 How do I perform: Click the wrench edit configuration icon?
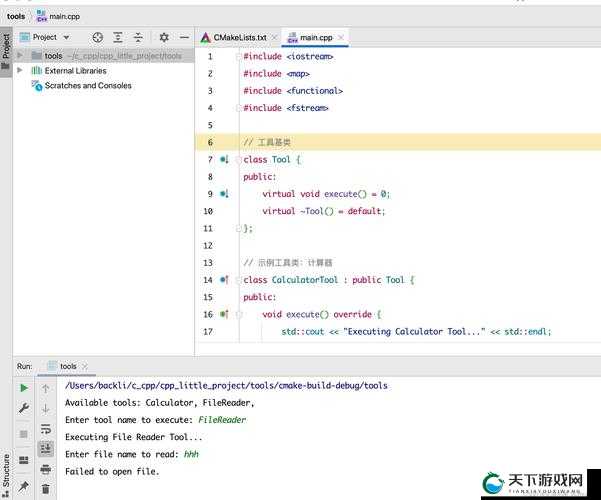click(24, 408)
